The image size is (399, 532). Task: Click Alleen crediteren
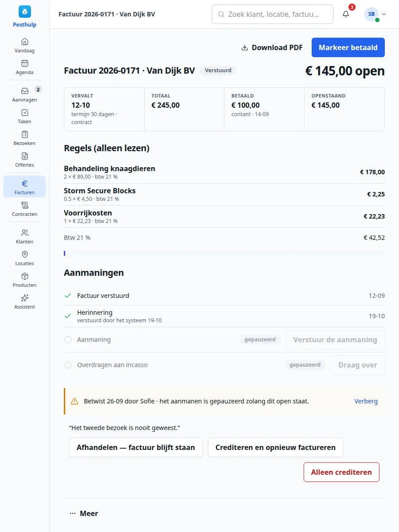click(x=341, y=472)
